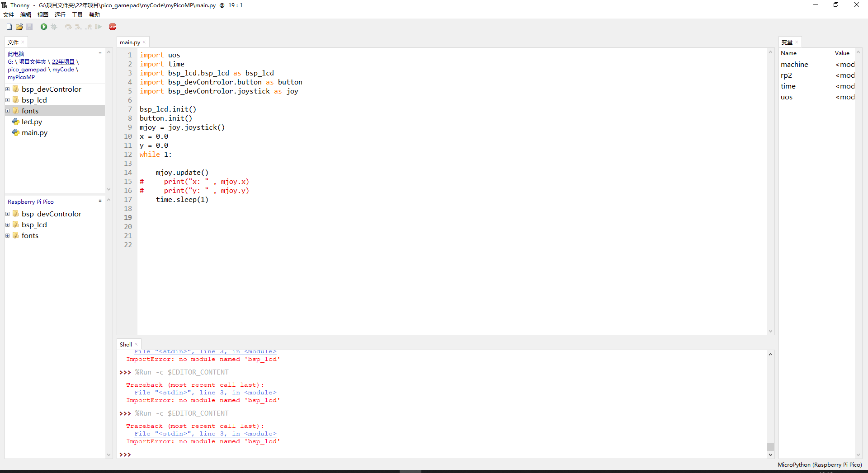Screen dimensions: 868x473
Task: Click the Value column header
Action: [x=844, y=53]
